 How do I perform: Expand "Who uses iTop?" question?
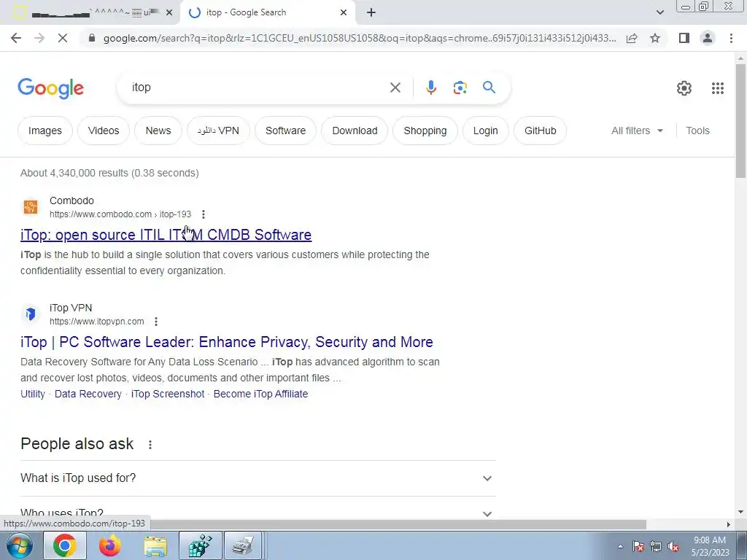(258, 511)
